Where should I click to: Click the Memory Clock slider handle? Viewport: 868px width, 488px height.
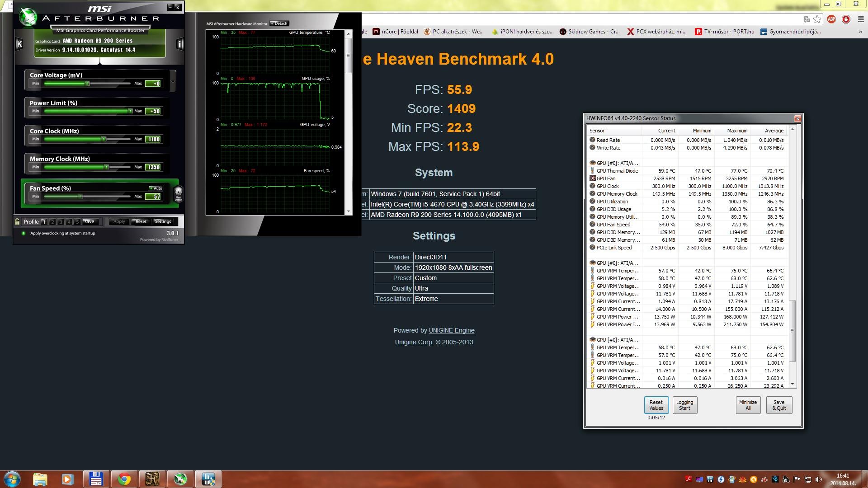(107, 167)
